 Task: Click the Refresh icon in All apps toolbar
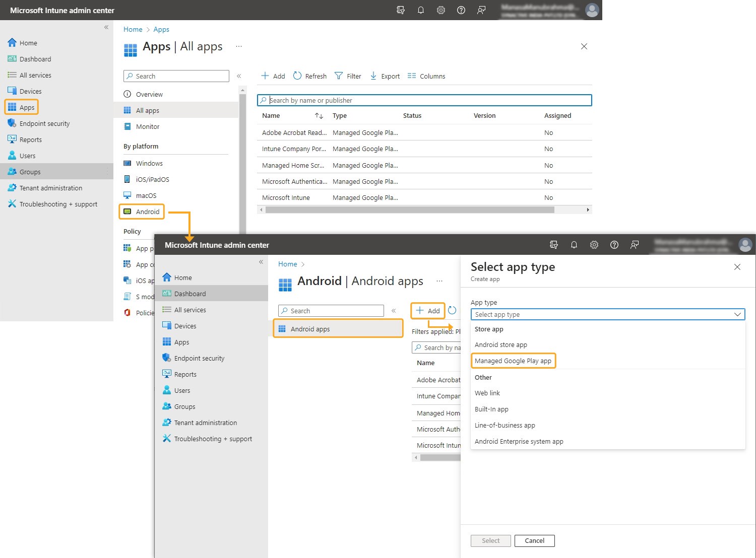(x=297, y=76)
